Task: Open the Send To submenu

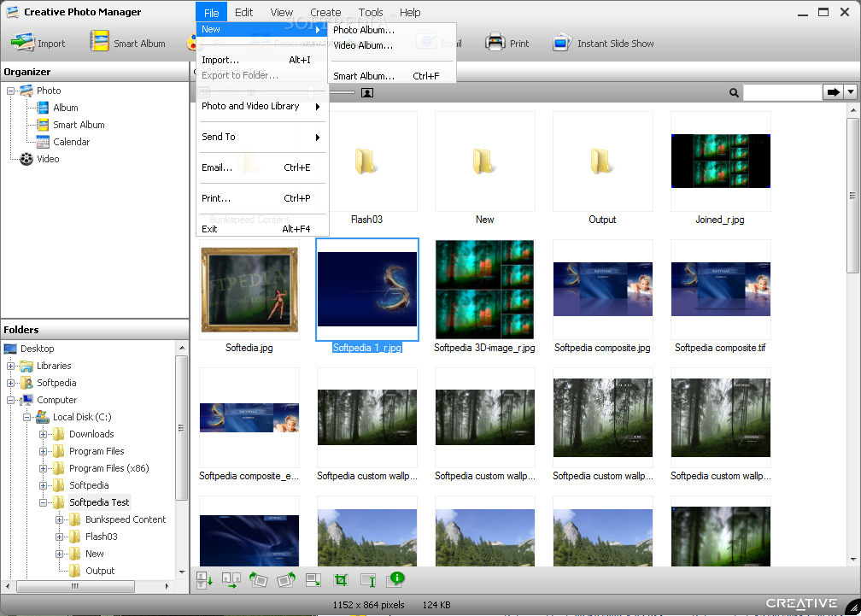Action: pos(262,137)
